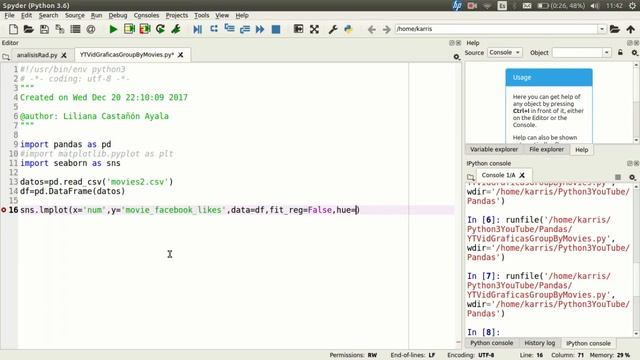Image resolution: width=640 pixels, height=360 pixels.
Task: Open the Debug menu
Action: point(118,15)
